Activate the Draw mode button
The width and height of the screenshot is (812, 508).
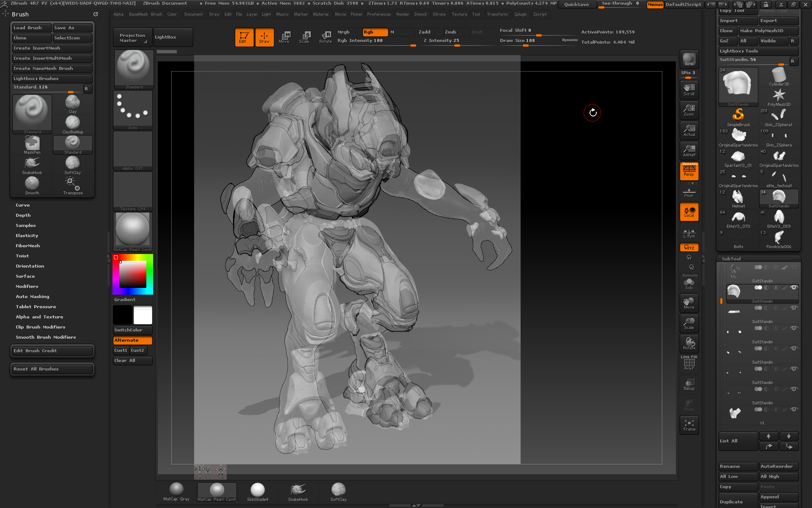[264, 37]
